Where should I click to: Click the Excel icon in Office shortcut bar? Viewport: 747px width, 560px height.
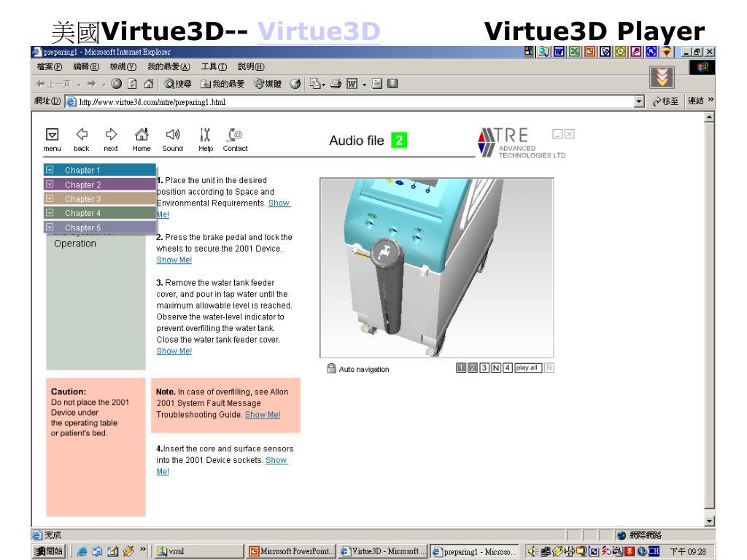[575, 52]
